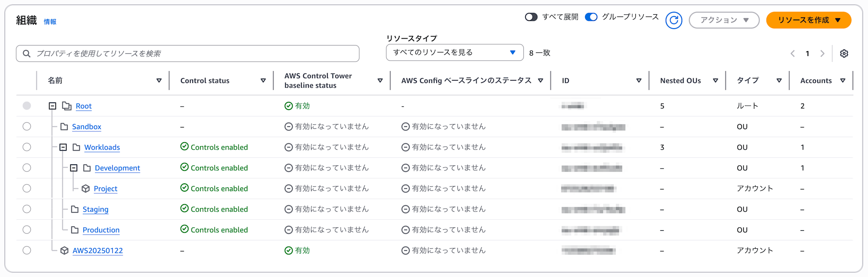
Task: Click the Project account cube icon
Action: tap(85, 189)
